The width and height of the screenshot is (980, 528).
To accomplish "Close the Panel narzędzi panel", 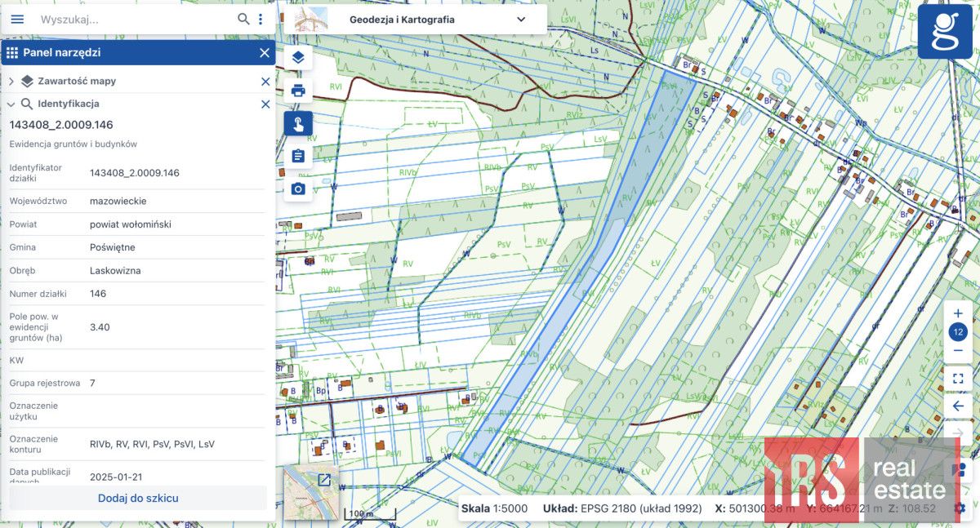I will coord(264,53).
